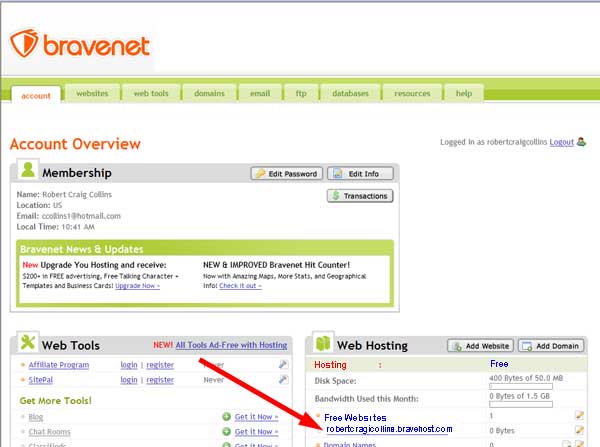Click the Web Tools wrench icon
The width and height of the screenshot is (600, 447).
point(28,342)
